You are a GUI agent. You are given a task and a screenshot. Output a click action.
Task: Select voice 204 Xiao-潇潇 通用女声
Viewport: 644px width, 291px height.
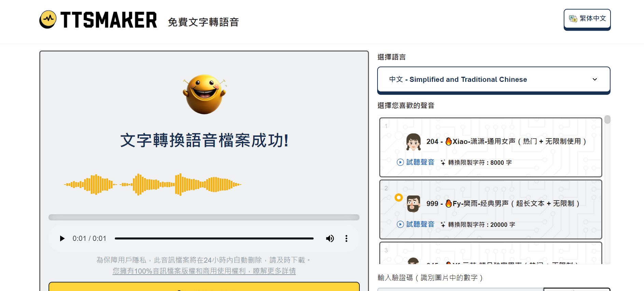tap(506, 142)
